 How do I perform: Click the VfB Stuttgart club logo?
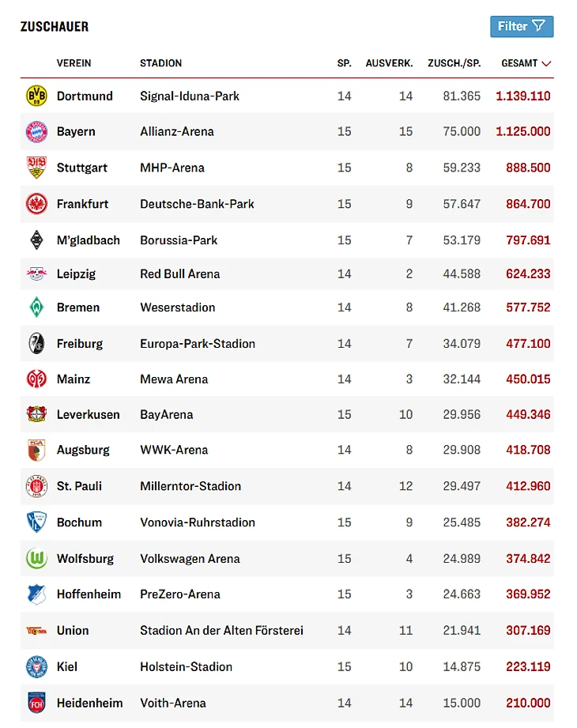[x=36, y=168]
